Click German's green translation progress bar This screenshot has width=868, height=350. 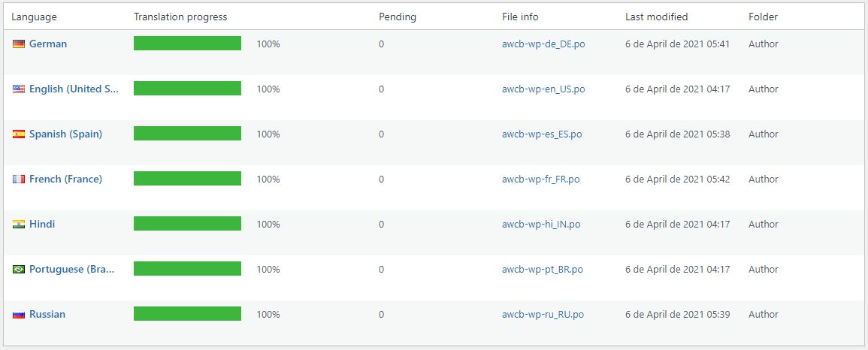(x=187, y=44)
